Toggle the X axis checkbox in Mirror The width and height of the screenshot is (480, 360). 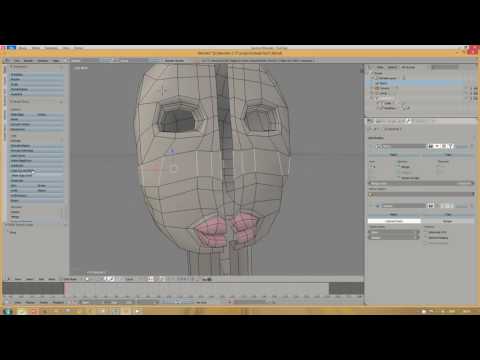coord(371,166)
